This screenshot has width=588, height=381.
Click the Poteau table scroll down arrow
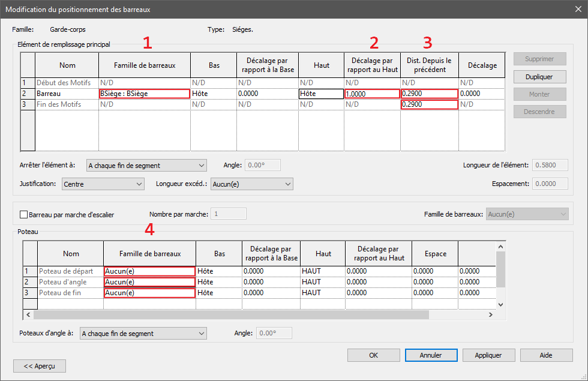[501, 305]
